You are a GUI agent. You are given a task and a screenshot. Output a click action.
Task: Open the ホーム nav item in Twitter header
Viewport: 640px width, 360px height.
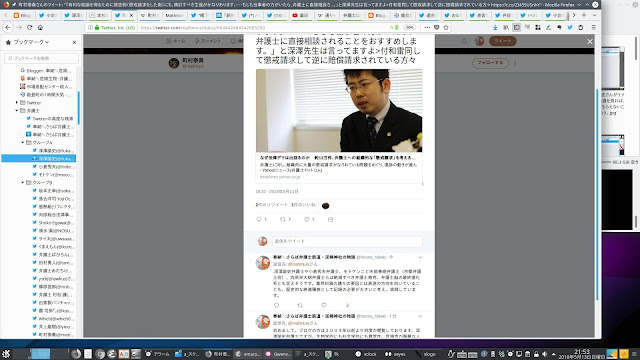[x=176, y=41]
